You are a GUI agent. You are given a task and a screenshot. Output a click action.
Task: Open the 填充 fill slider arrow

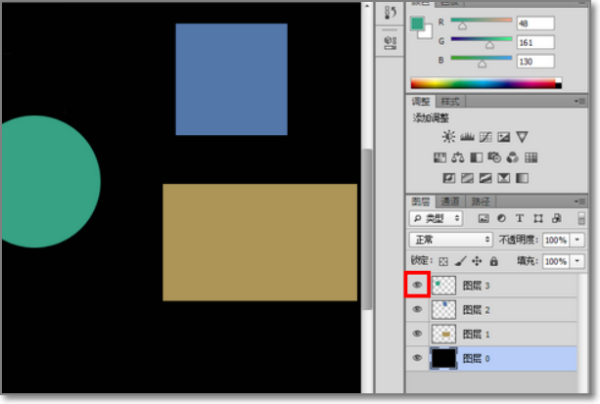pyautogui.click(x=577, y=261)
